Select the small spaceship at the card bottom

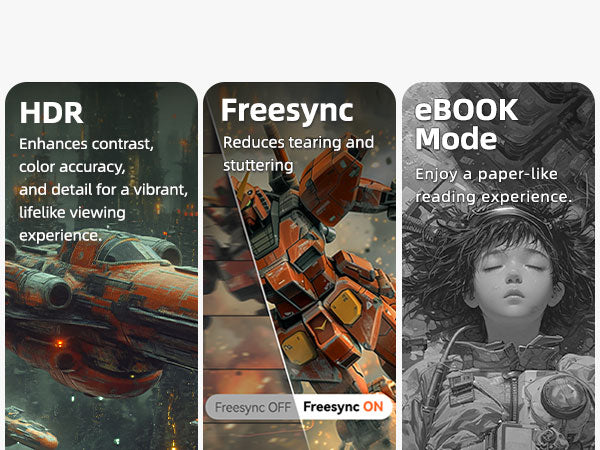[x=31, y=430]
